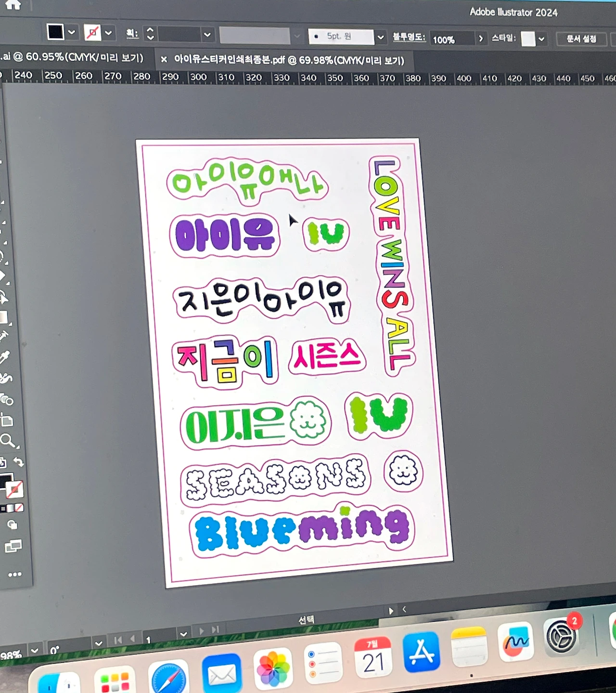
Task: Go to the previous artboard
Action: coord(133,639)
